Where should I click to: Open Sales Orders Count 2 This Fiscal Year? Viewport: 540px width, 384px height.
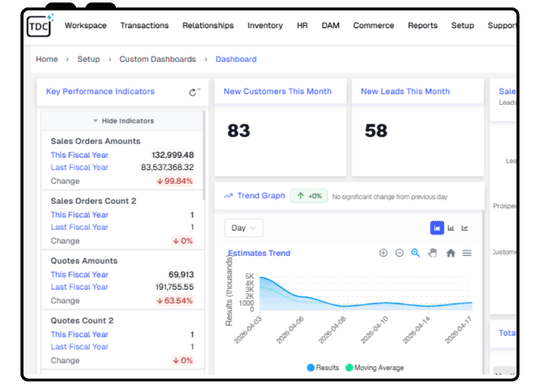click(80, 215)
